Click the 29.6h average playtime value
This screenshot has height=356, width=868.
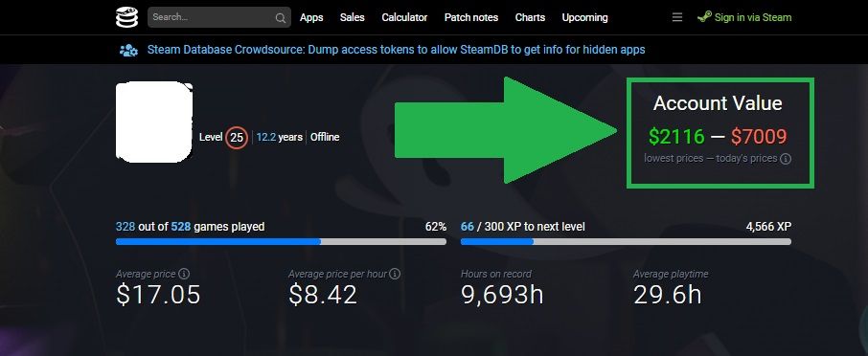[668, 295]
